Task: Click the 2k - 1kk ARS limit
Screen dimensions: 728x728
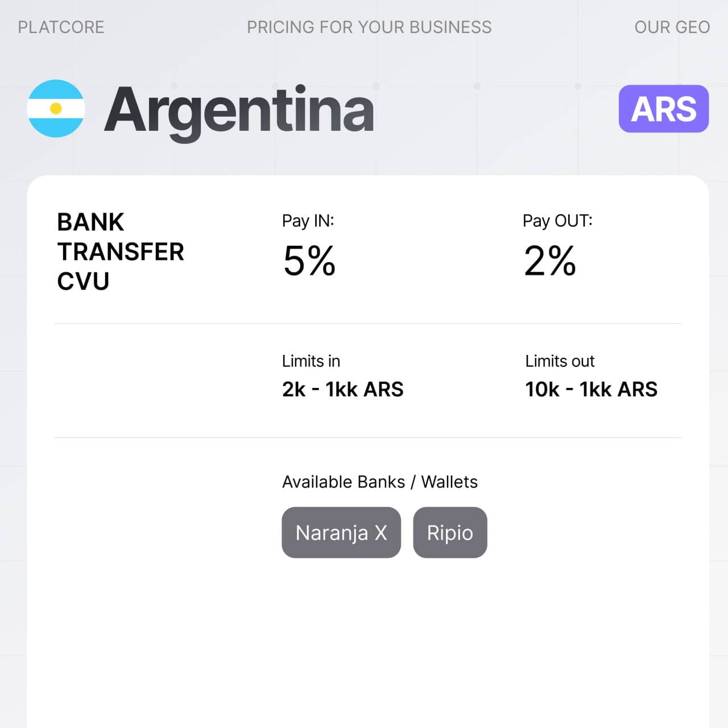Action: point(342,390)
